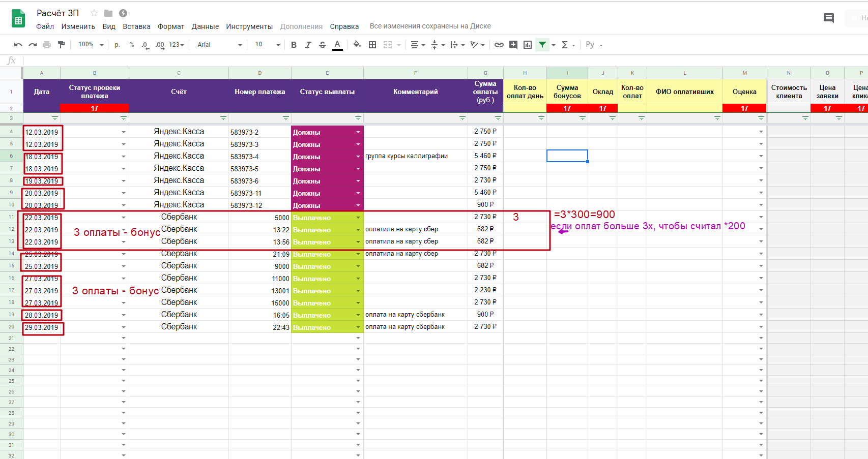Click document title Расчёт ЗП
Screen dimensions: 868x459
pos(57,13)
